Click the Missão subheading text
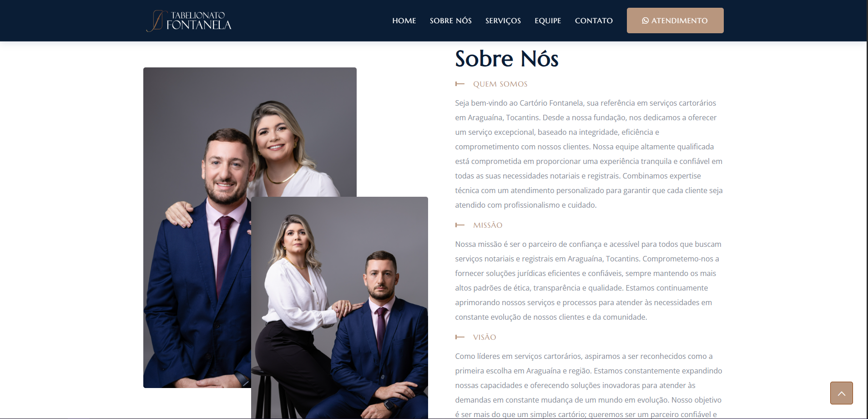This screenshot has width=868, height=419. pyautogui.click(x=488, y=225)
